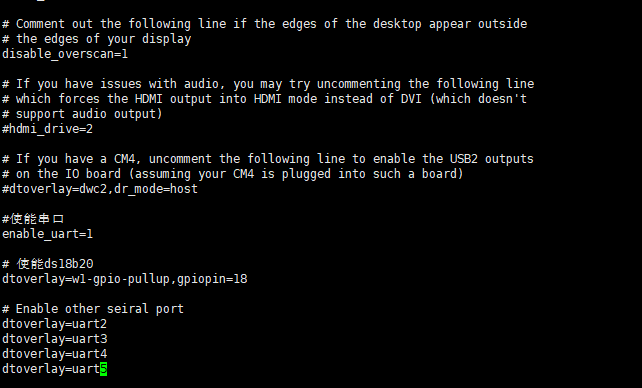This screenshot has width=642, height=388.
Task: Click the enable_uart=1 setting line
Action: [x=47, y=234]
